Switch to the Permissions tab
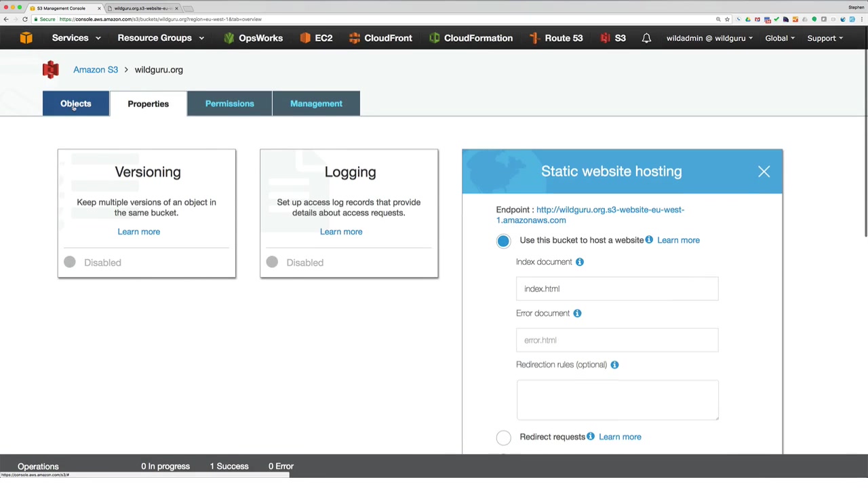 coord(229,104)
